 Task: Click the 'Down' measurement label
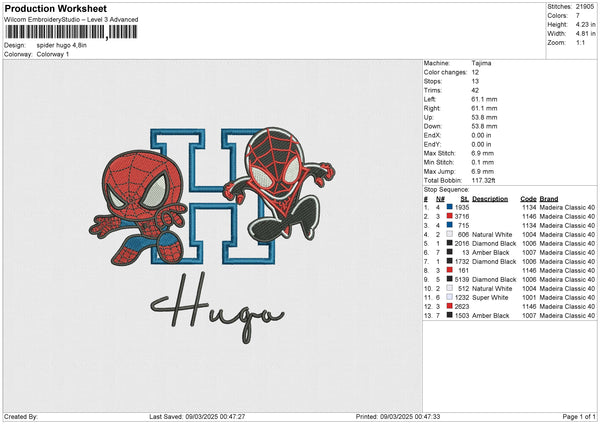click(x=433, y=126)
